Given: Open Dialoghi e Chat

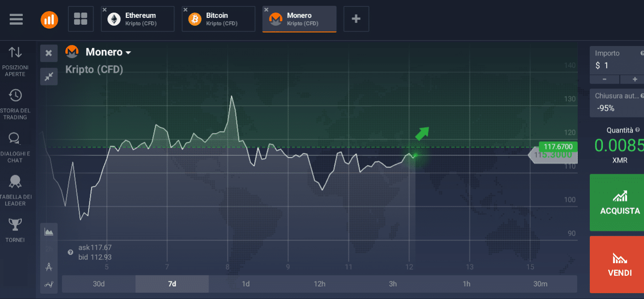Looking at the screenshot, I should 15,147.
